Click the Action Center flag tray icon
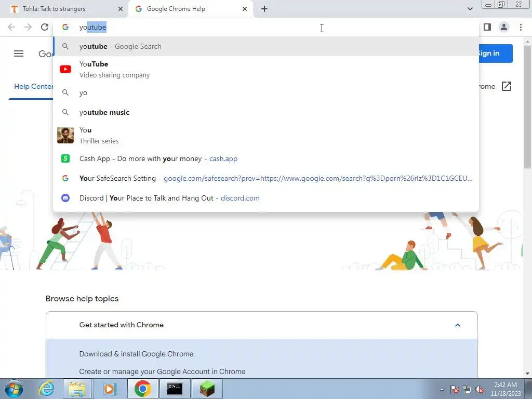This screenshot has width=532, height=399. tap(455, 389)
